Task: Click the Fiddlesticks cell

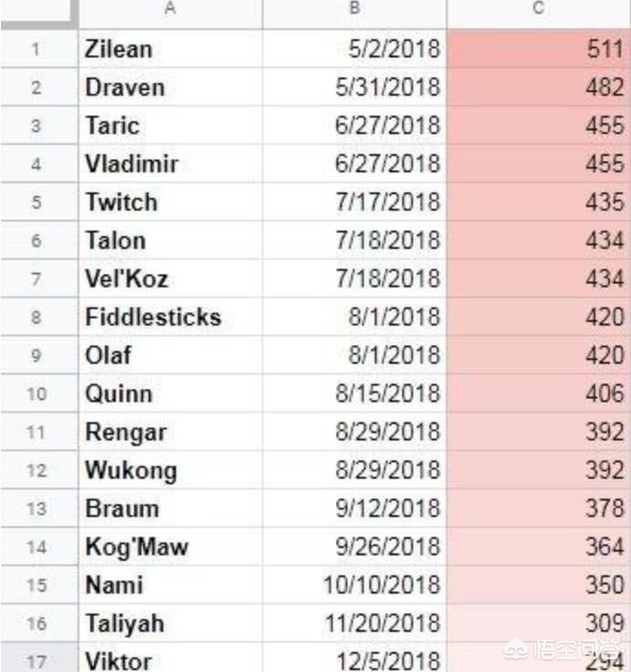Action: [x=171, y=317]
